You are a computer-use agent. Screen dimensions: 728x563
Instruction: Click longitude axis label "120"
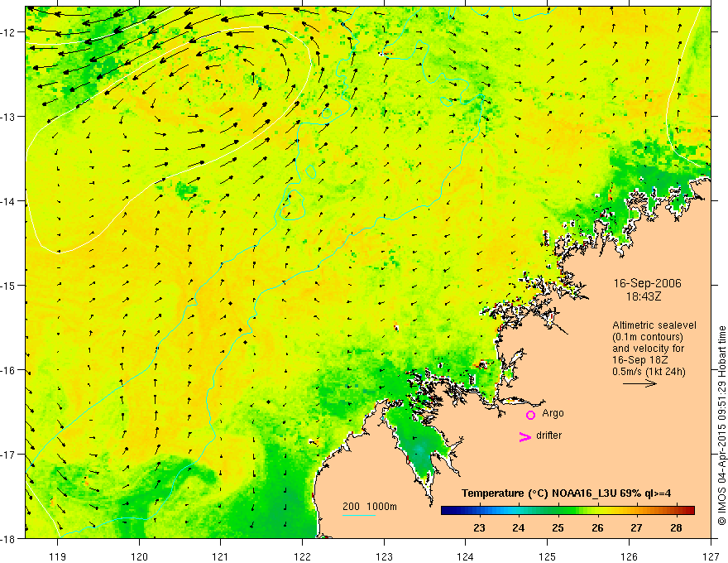point(139,556)
